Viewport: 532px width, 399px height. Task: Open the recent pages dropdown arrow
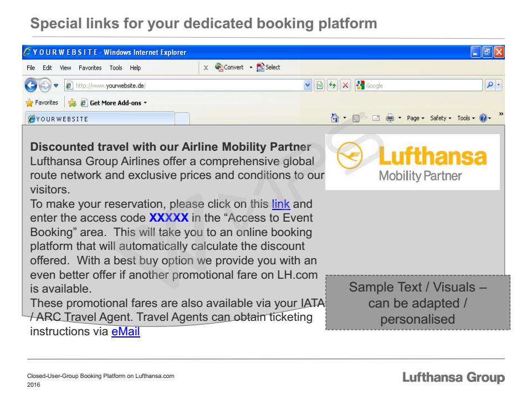click(56, 85)
